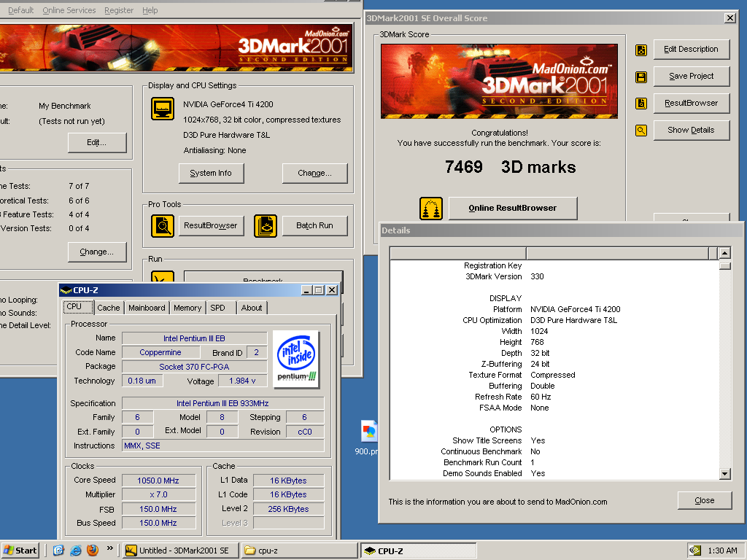Click the Show Details magnifier icon
The height and width of the screenshot is (560, 747).
coord(641,130)
